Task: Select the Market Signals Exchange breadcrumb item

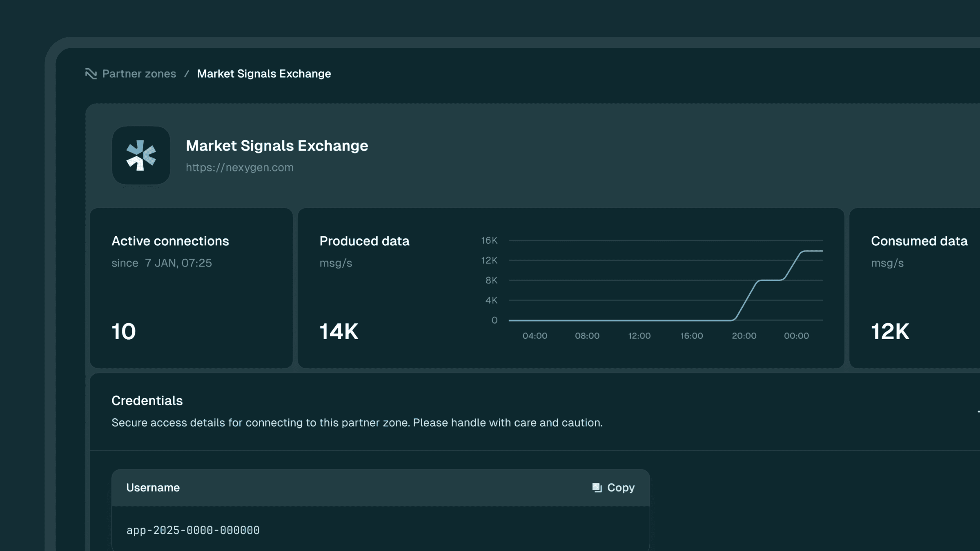Action: [264, 73]
